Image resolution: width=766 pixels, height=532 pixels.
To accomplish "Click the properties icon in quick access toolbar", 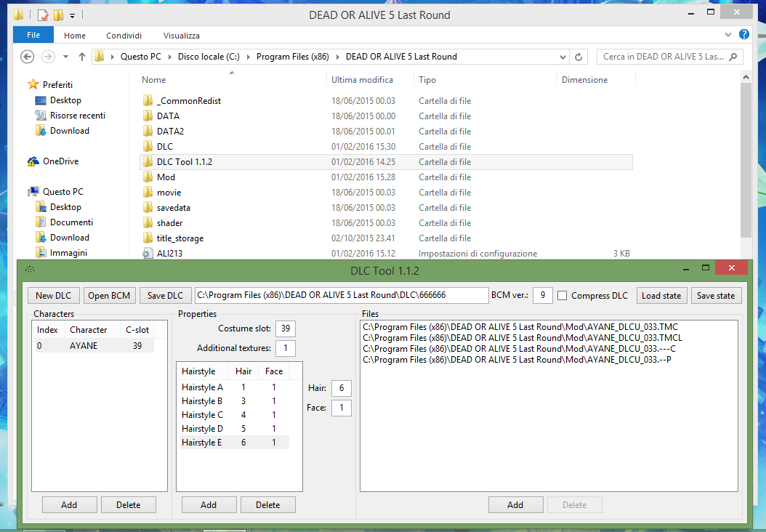I will pos(43,15).
